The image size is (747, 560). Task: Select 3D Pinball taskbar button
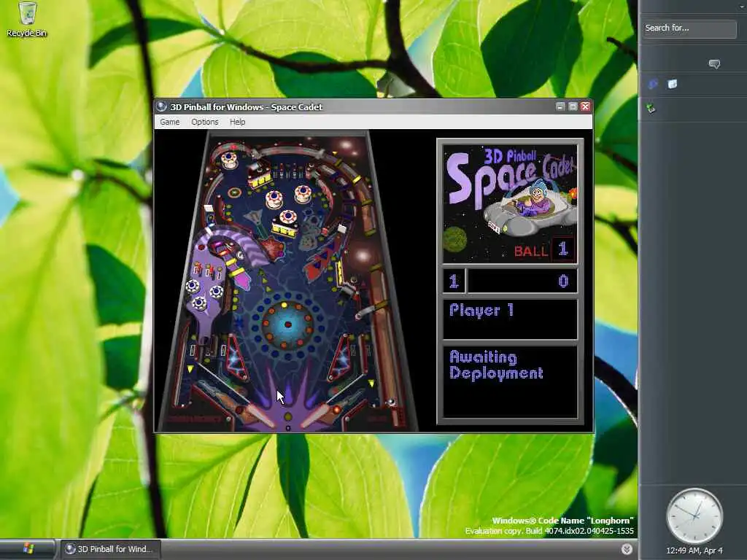pyautogui.click(x=109, y=549)
